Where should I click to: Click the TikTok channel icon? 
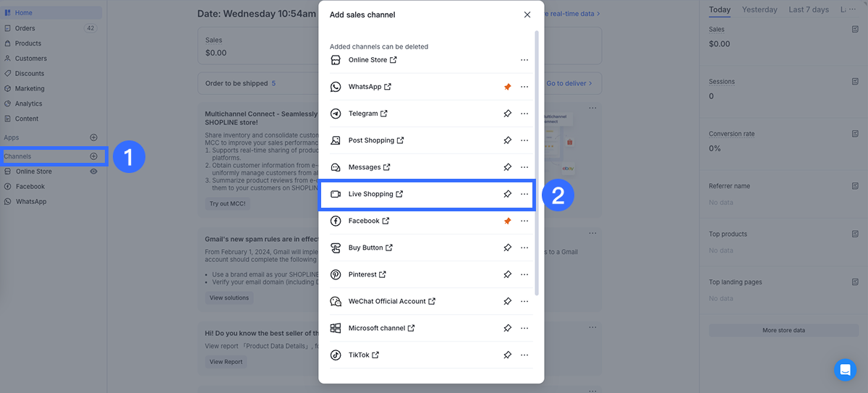click(x=336, y=355)
